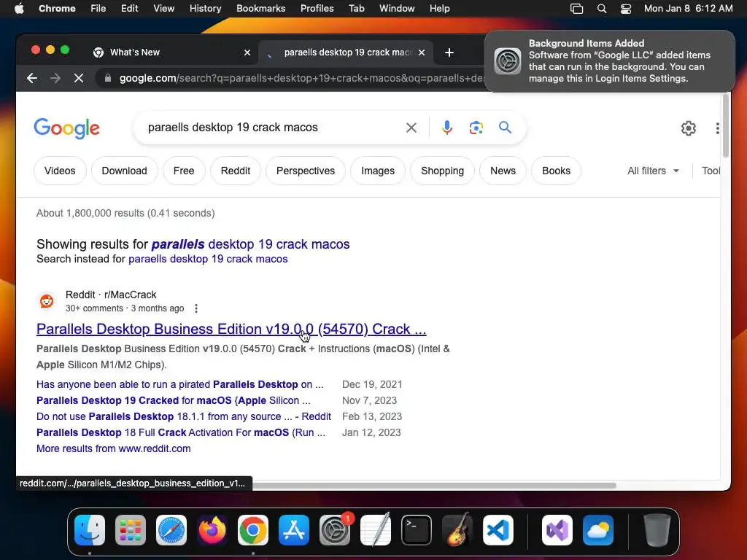Select the Download filter chip
This screenshot has height=560, width=747.
tap(124, 171)
